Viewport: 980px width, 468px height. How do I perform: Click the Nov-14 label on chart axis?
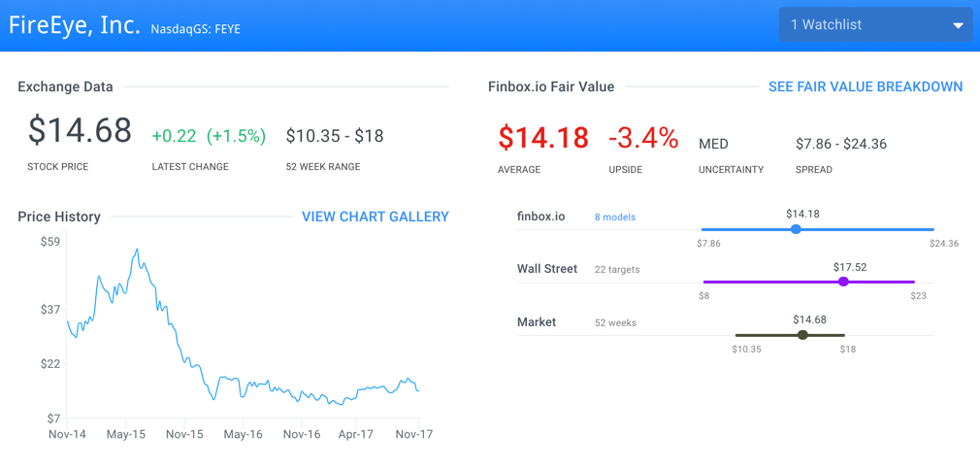pos(66,434)
